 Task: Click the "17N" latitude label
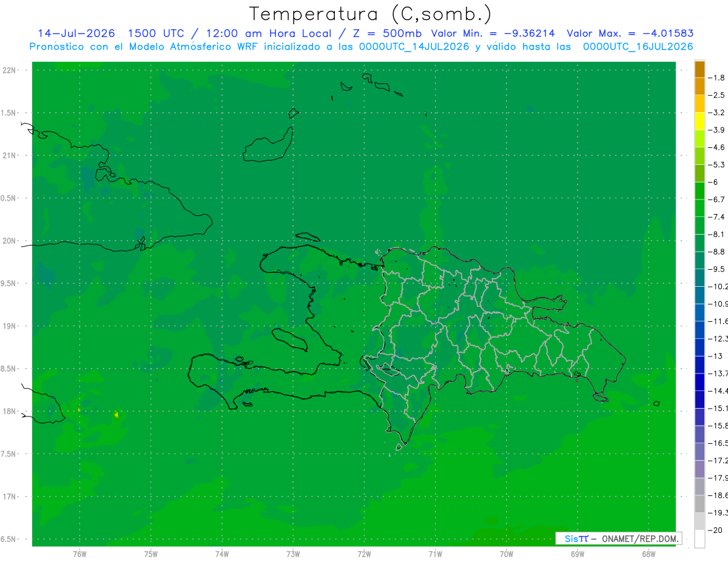click(x=9, y=497)
